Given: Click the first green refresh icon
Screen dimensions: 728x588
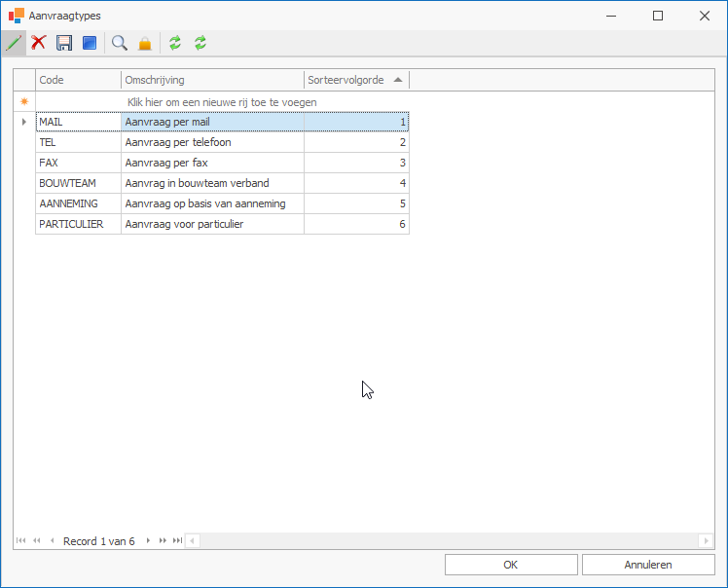Looking at the screenshot, I should tap(175, 43).
